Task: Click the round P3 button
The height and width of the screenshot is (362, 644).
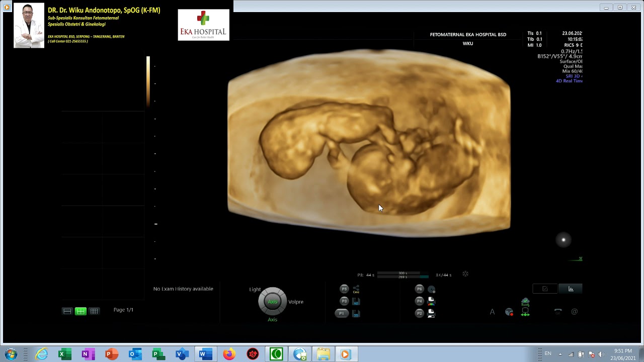Action: 344,301
